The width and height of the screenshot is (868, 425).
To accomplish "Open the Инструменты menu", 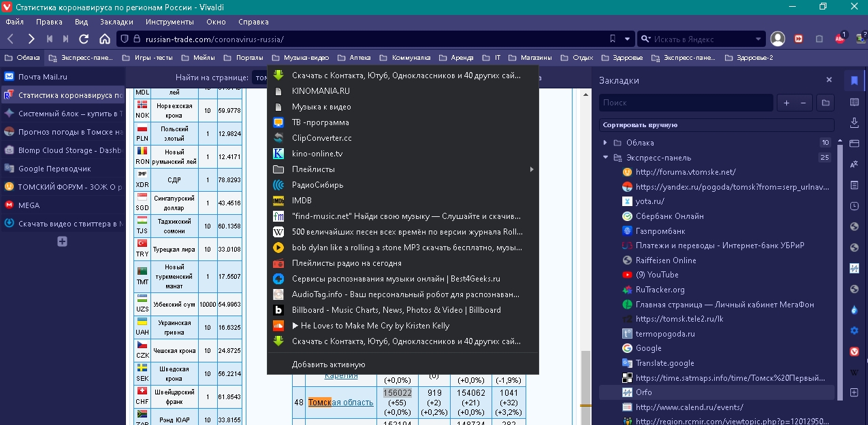I will [x=170, y=22].
